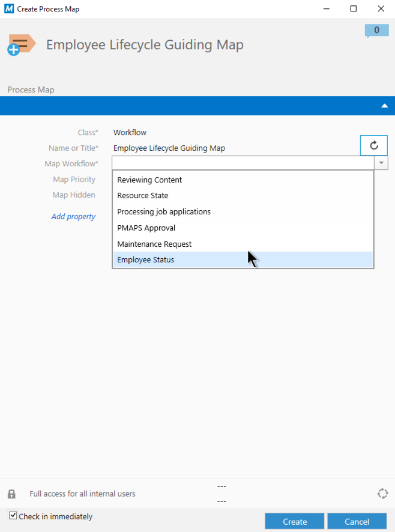Open the Map Workflow dropdown arrow

point(381,163)
